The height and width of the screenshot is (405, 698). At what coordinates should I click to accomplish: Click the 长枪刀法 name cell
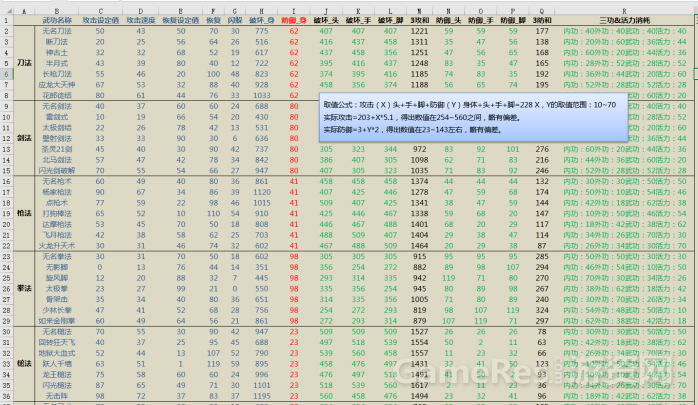click(57, 74)
